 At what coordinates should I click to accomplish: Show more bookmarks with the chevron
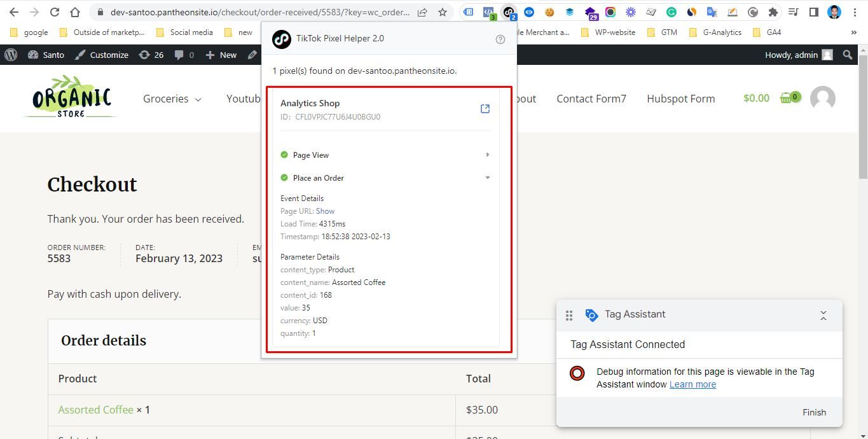coord(853,32)
